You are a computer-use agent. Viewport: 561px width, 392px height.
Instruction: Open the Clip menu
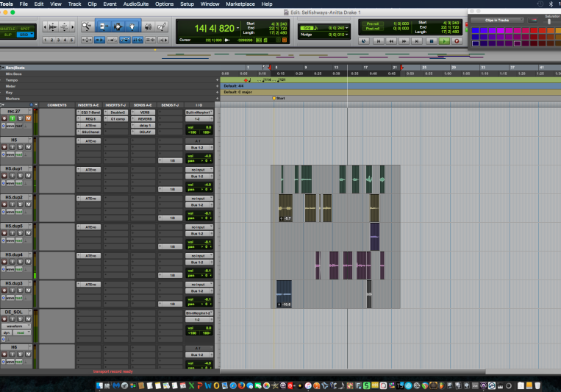(93, 4)
